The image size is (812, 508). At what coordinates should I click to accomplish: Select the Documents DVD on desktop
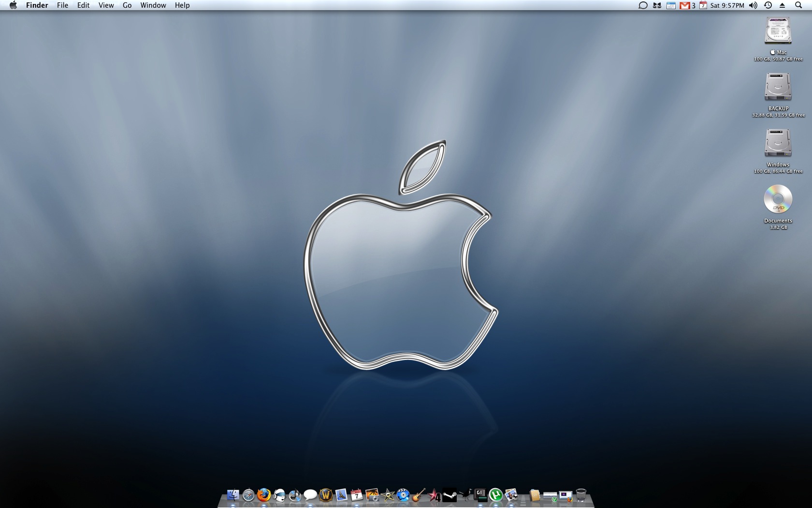click(x=778, y=199)
